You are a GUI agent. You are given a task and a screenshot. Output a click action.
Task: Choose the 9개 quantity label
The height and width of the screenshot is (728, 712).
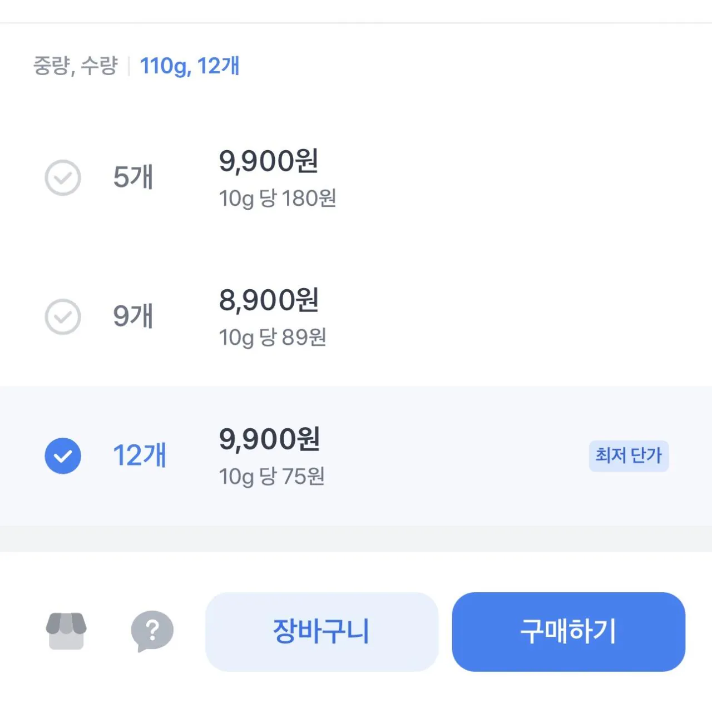[x=133, y=317]
